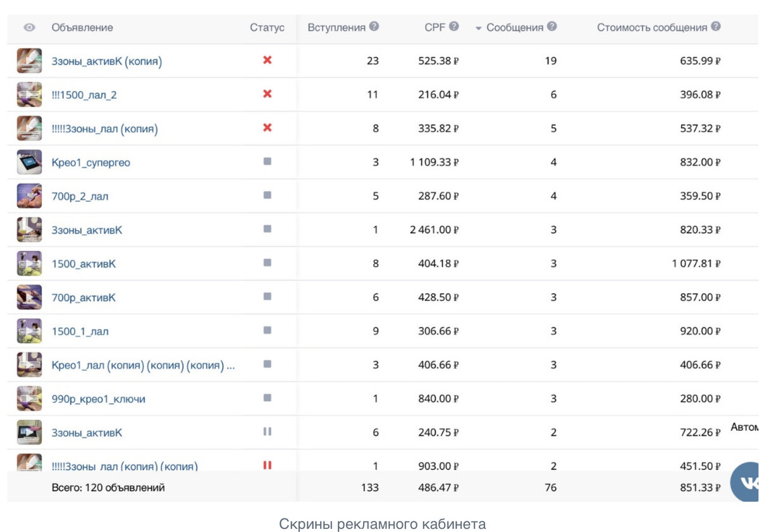
Task: Click grey pause icon of 3зоны_активК with CPF 240.75
Action: coord(267,431)
